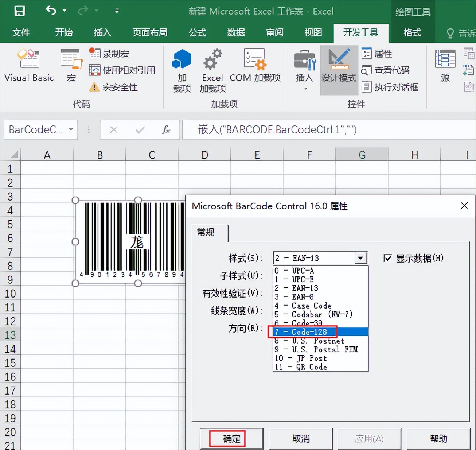Switch to the Home (开始) tab

click(x=64, y=33)
